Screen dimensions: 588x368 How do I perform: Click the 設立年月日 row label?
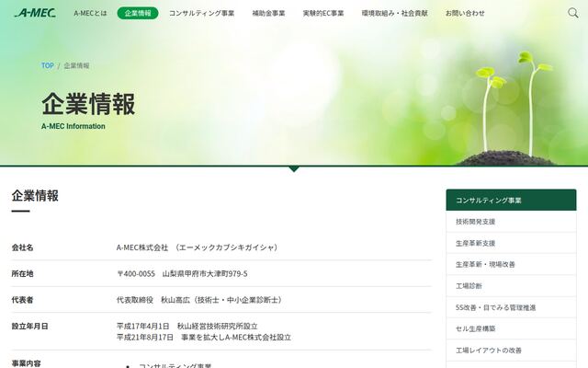point(30,327)
